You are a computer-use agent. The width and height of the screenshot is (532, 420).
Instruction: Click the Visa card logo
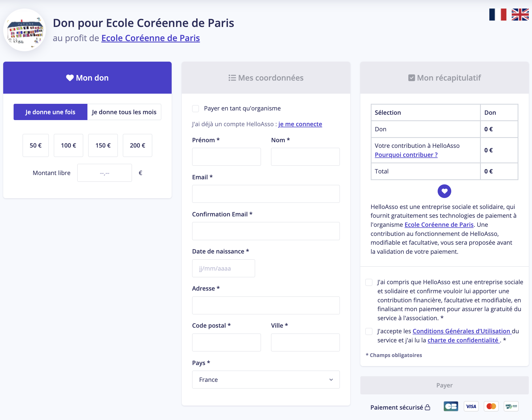tap(471, 406)
